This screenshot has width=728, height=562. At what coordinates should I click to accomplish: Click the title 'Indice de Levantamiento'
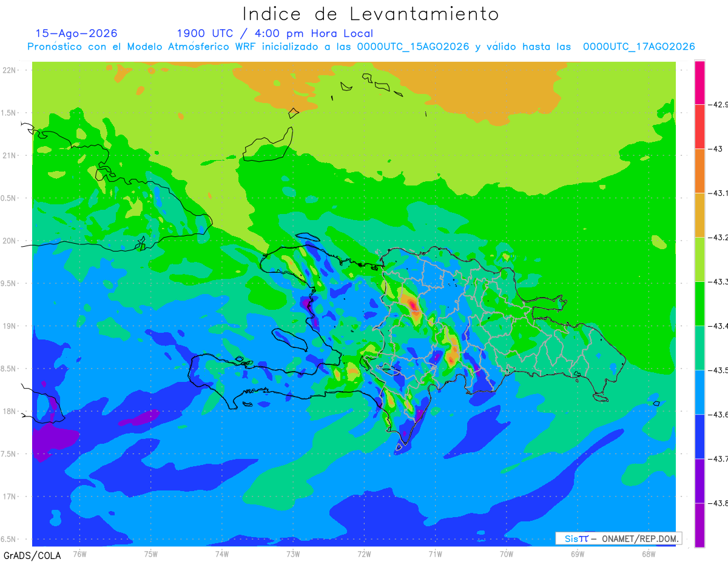click(371, 13)
